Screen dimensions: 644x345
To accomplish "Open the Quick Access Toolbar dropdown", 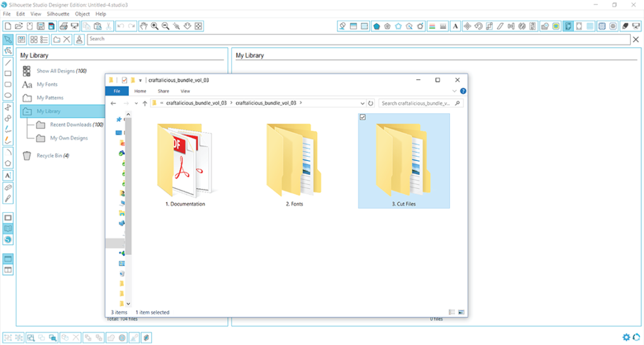I will (140, 80).
